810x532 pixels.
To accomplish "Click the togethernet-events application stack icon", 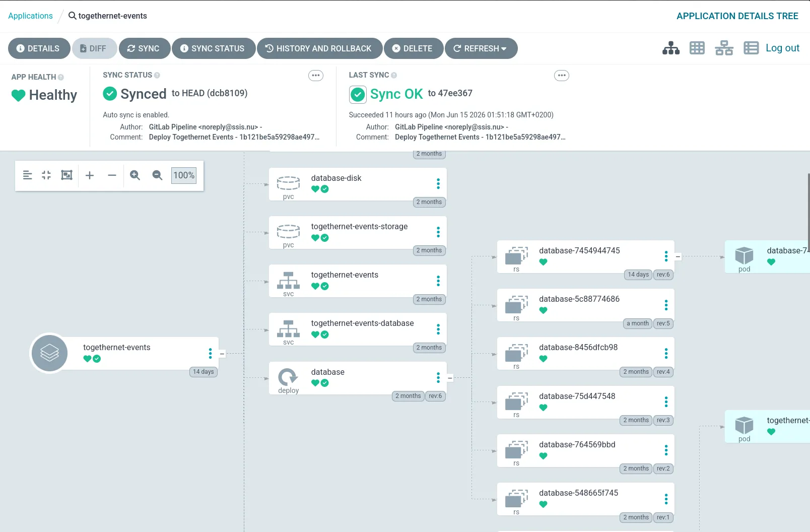I will tap(49, 353).
